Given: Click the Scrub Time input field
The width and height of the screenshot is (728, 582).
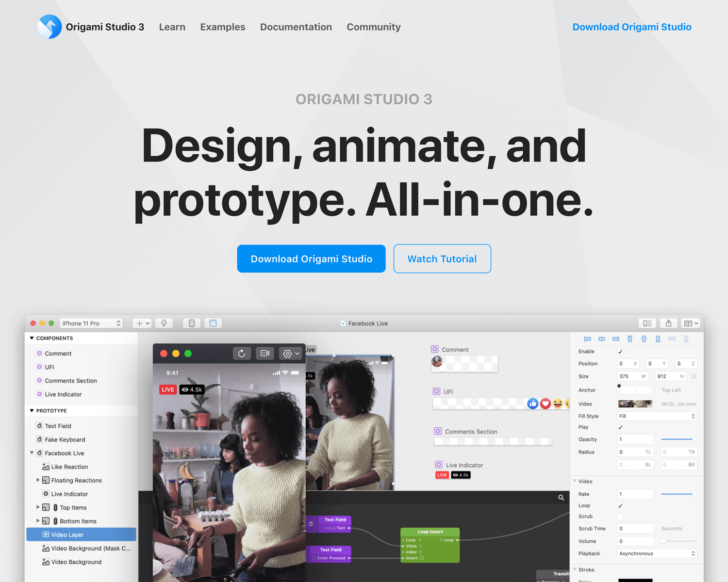Looking at the screenshot, I should point(635,529).
